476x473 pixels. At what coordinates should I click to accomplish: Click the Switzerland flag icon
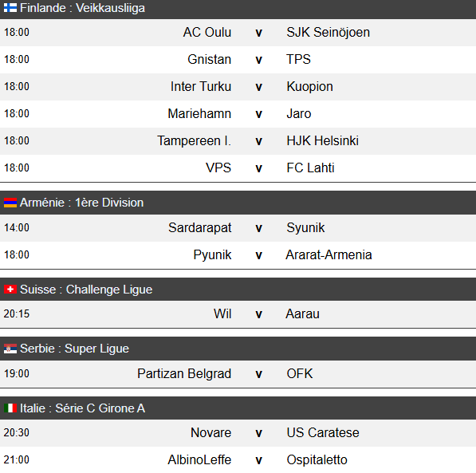(x=10, y=290)
